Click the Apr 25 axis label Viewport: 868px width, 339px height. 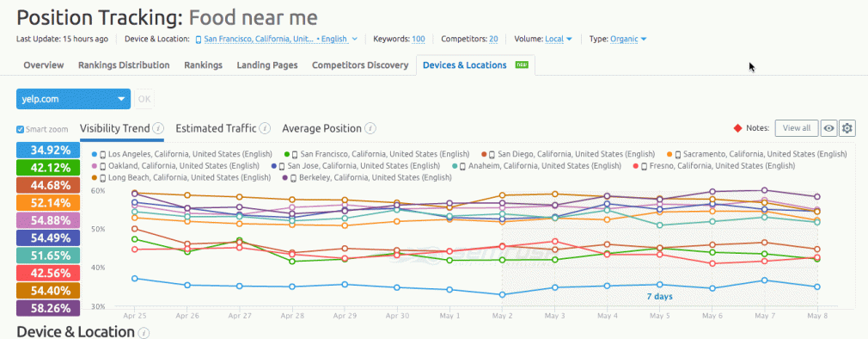click(135, 316)
